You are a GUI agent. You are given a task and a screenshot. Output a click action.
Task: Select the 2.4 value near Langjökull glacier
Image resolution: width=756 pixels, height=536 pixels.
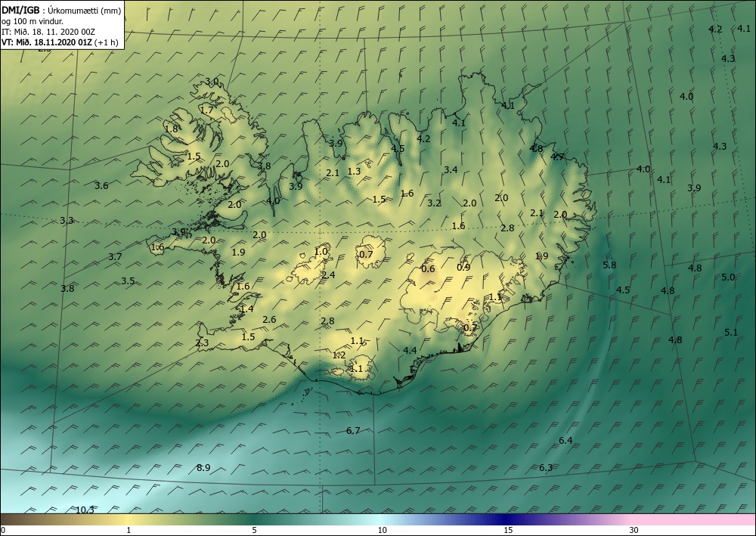tap(328, 275)
